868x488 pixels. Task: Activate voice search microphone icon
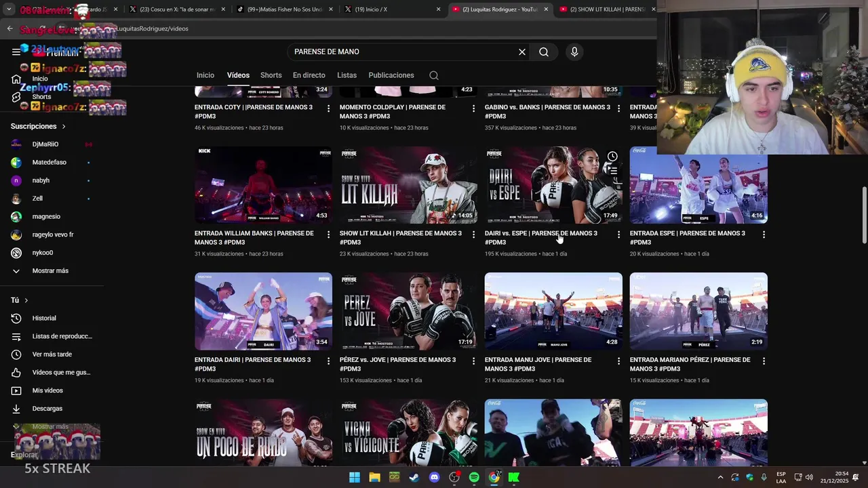click(574, 52)
